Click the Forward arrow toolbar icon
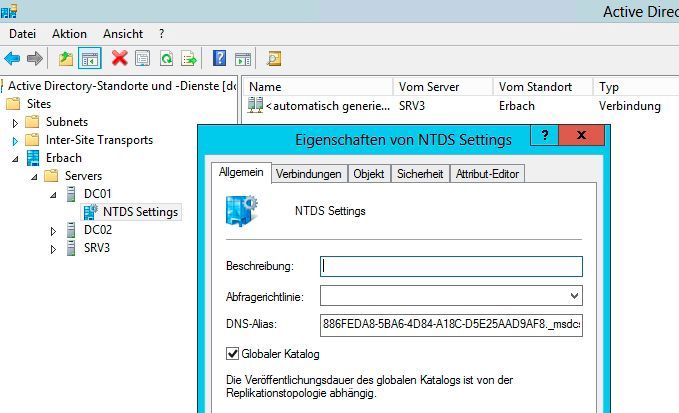 (x=35, y=58)
